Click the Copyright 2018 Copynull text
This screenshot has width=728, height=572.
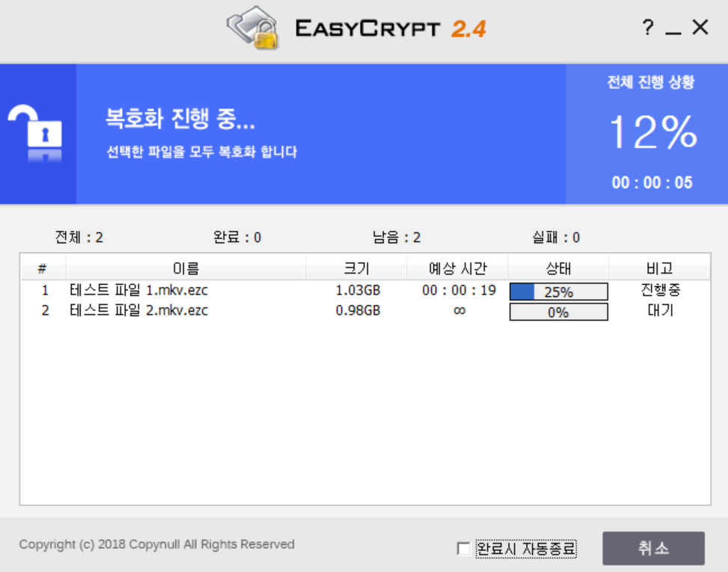tap(157, 544)
